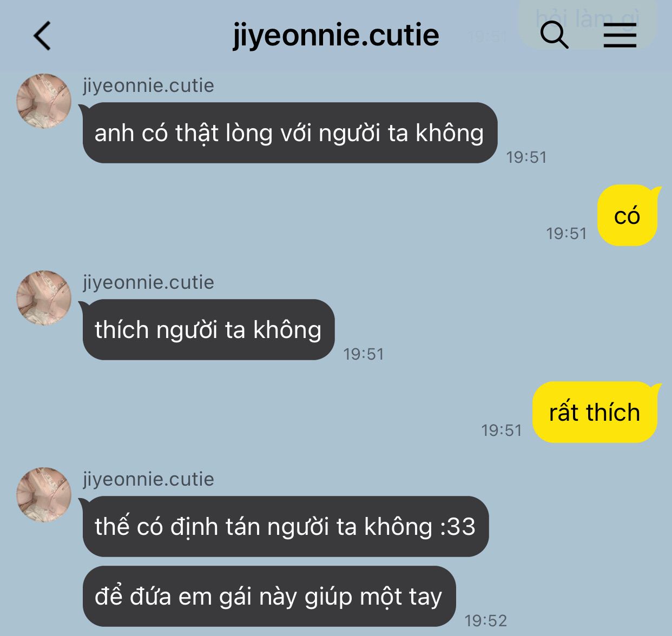Tap sender name above 'anh có thật lòng' bubble
The height and width of the screenshot is (636, 672).
[148, 85]
